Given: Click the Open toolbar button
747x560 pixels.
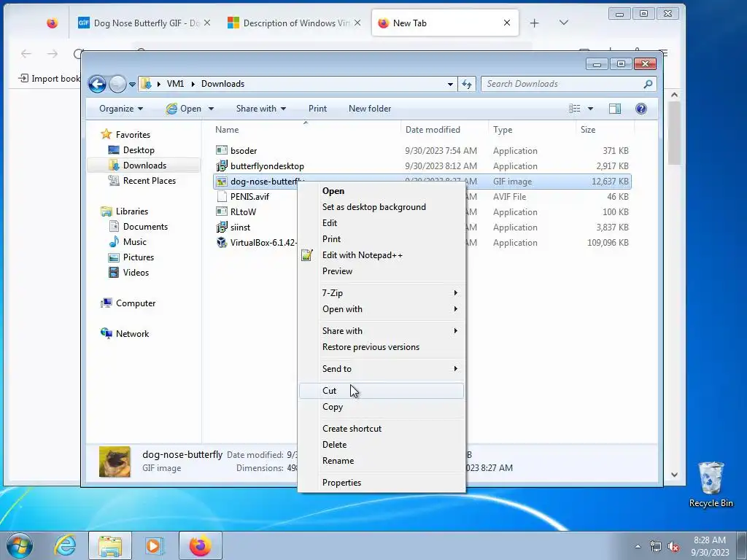Looking at the screenshot, I should click(184, 109).
